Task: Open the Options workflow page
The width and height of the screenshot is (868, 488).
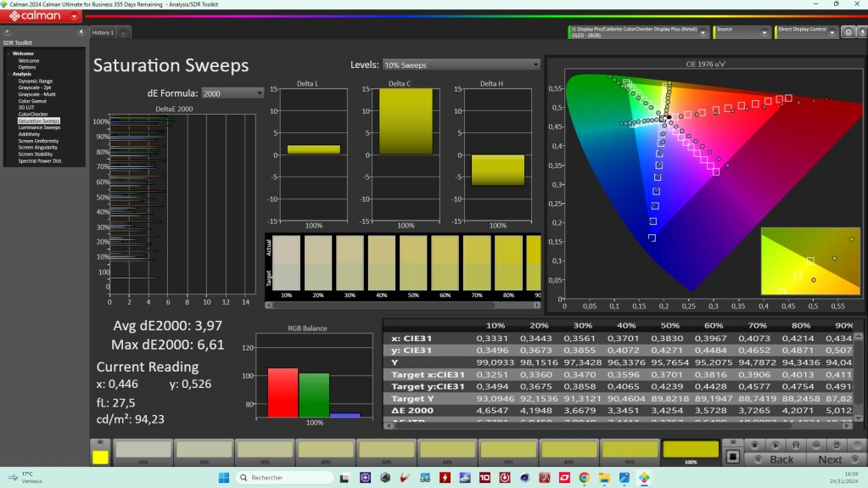Action: tap(26, 67)
